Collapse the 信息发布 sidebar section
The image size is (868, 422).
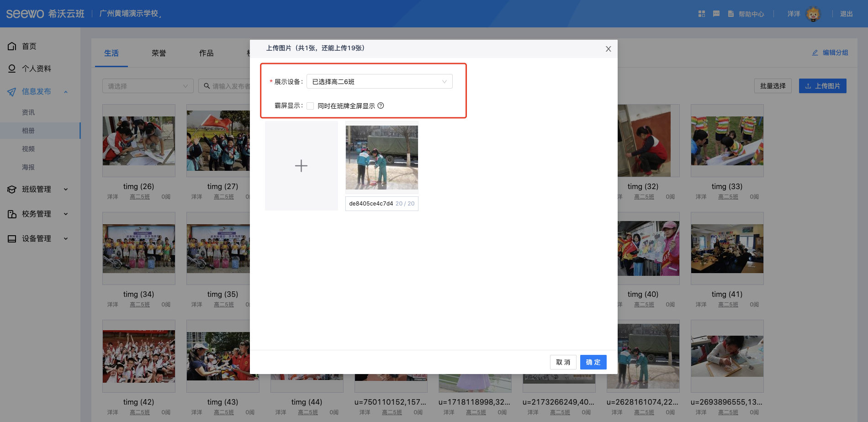65,92
